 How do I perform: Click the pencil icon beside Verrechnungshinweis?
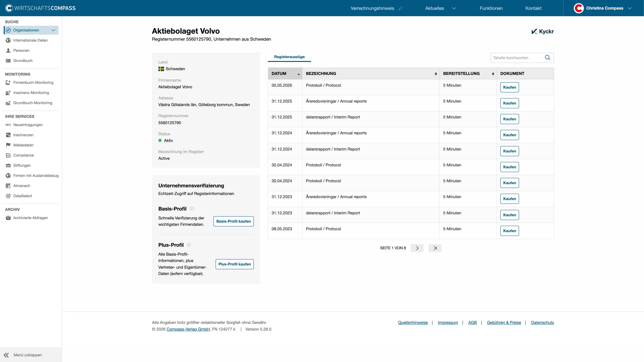[401, 8]
